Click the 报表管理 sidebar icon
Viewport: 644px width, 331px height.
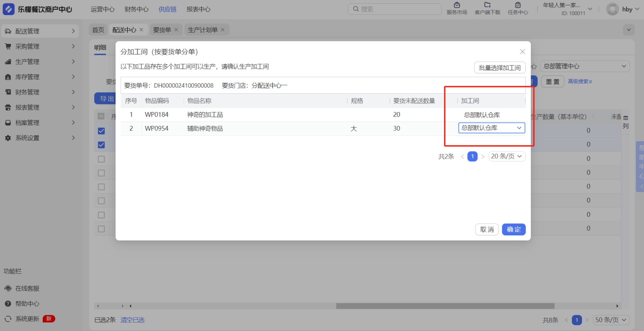tap(8, 107)
